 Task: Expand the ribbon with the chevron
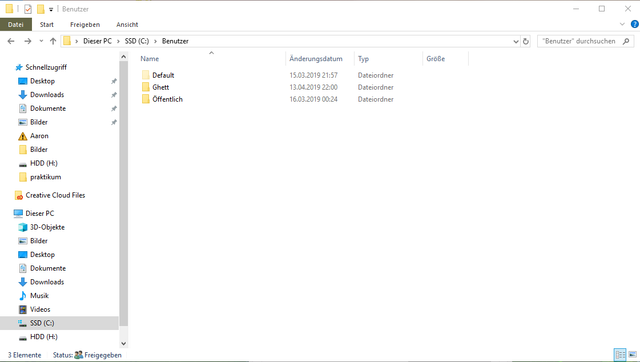pyautogui.click(x=622, y=24)
